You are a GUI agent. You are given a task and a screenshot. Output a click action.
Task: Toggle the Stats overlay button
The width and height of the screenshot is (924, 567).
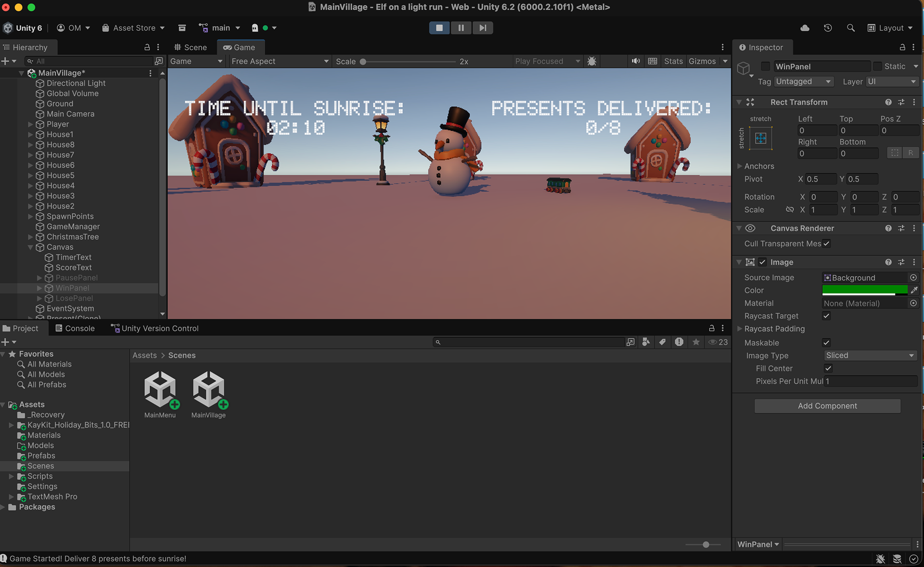[673, 61]
